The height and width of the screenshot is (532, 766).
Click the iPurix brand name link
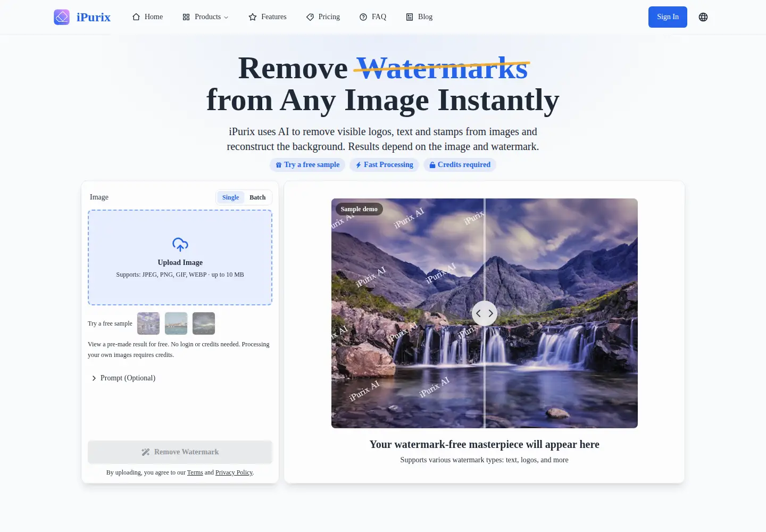94,17
